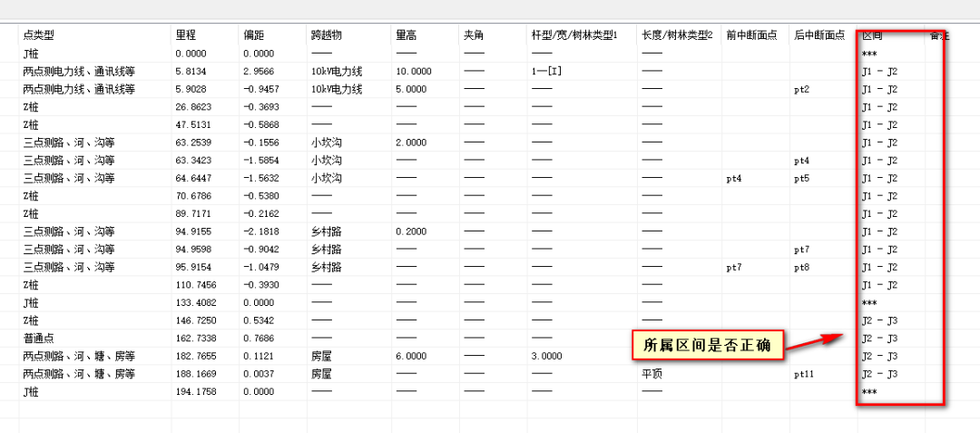Click the 1—[I] pole type cell

(x=548, y=72)
